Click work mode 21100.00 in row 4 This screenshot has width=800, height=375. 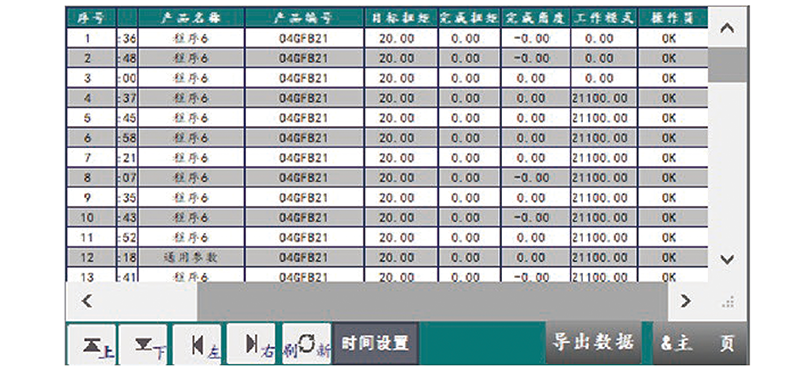[x=604, y=98]
